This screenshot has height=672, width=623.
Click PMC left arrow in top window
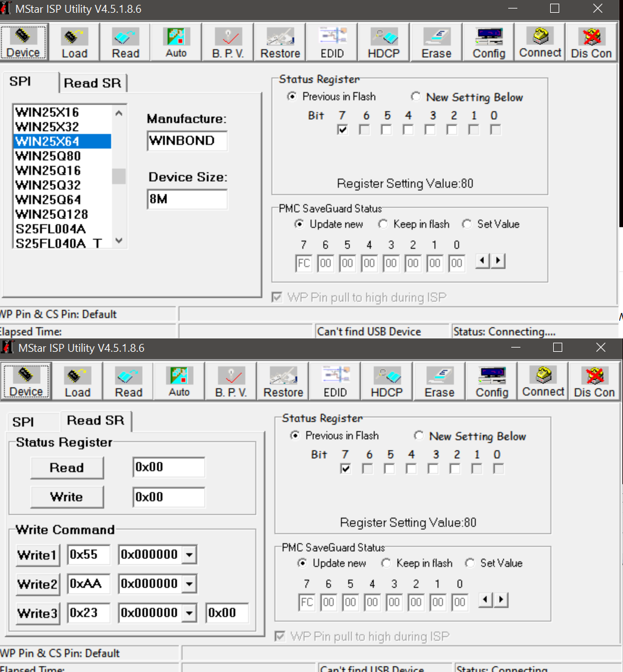pyautogui.click(x=483, y=261)
